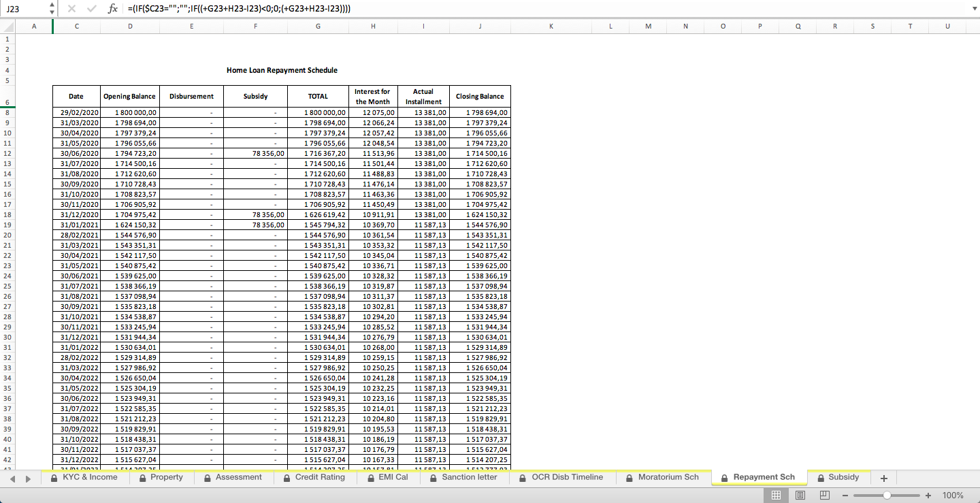Viewport: 980px width, 503px height.
Task: Click the date cell 29/02/2020
Action: pyautogui.click(x=76, y=112)
